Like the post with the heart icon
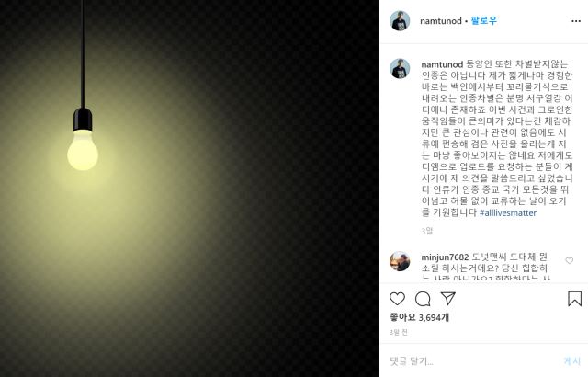Image resolution: width=588 pixels, height=377 pixels. 397,299
